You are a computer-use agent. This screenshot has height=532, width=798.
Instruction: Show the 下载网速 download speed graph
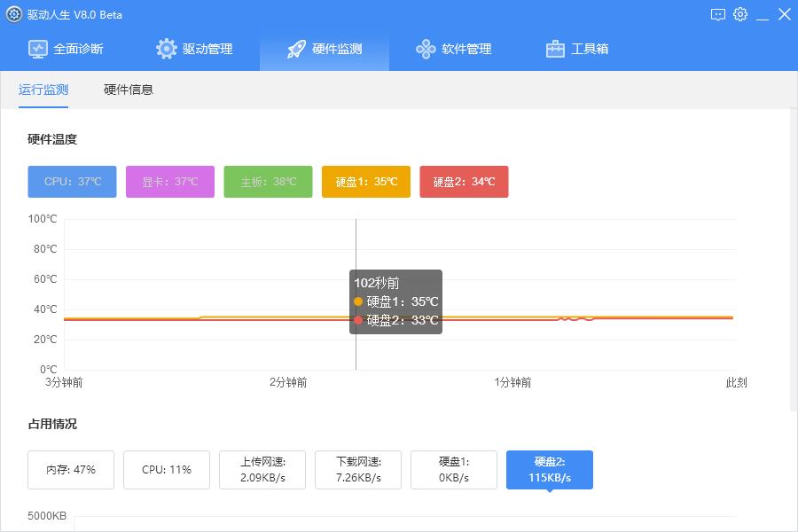click(357, 470)
